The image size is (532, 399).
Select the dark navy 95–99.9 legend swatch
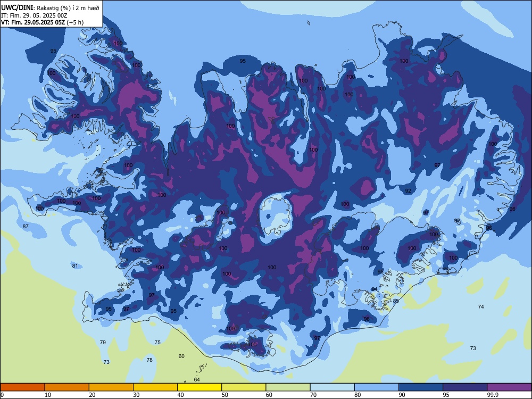(x=465, y=387)
